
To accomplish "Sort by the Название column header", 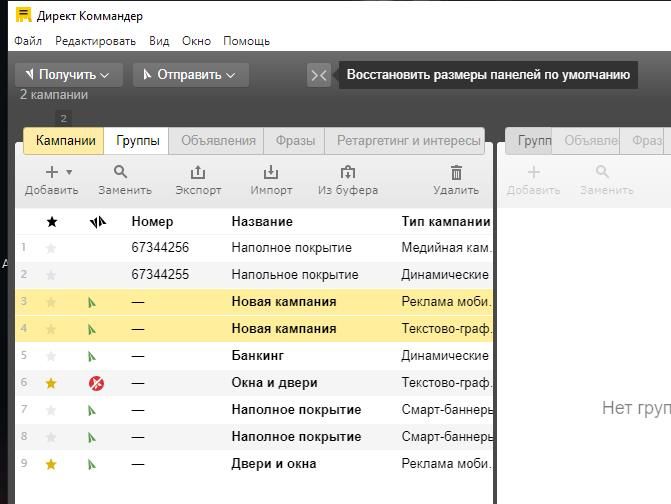I will (262, 222).
